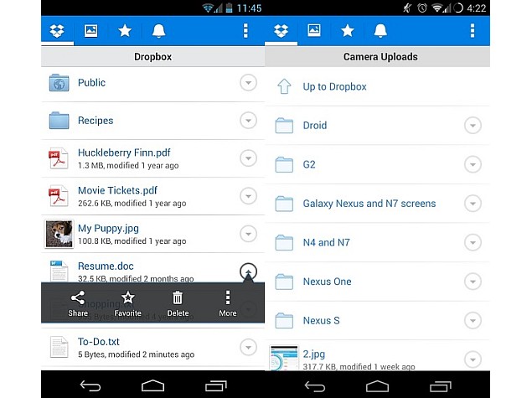The image size is (532, 398).
Task: Expand options for Nexus One folder
Action: 473,282
